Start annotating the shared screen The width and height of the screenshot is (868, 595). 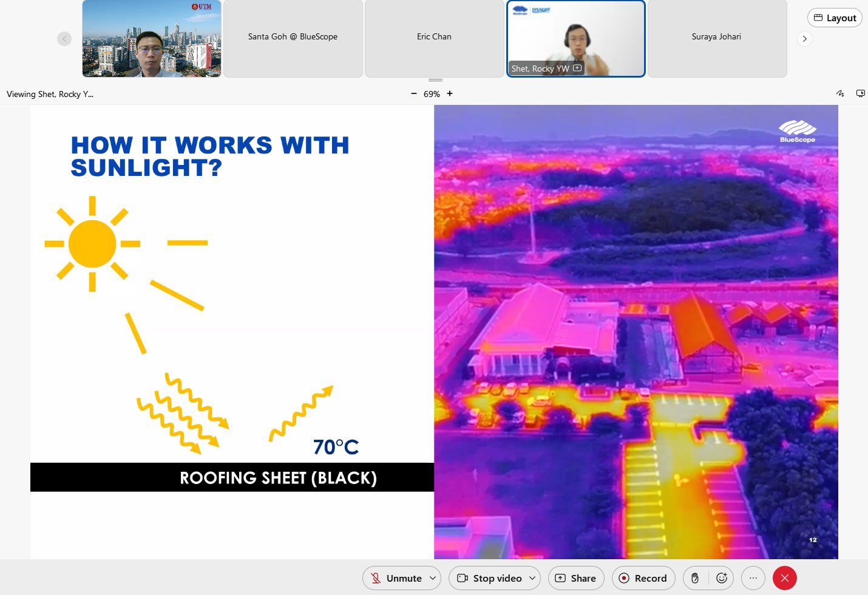click(840, 93)
